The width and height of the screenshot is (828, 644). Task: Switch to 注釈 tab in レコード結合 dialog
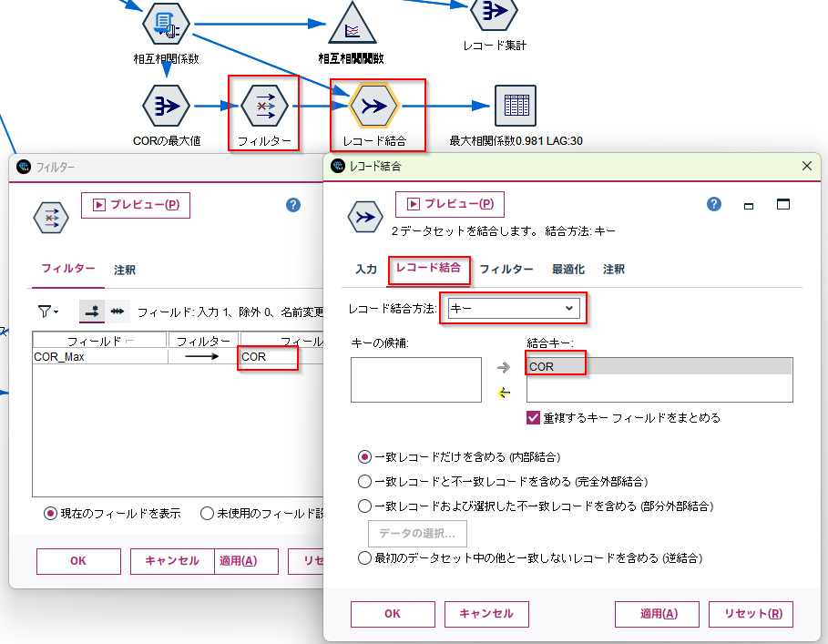coord(614,270)
